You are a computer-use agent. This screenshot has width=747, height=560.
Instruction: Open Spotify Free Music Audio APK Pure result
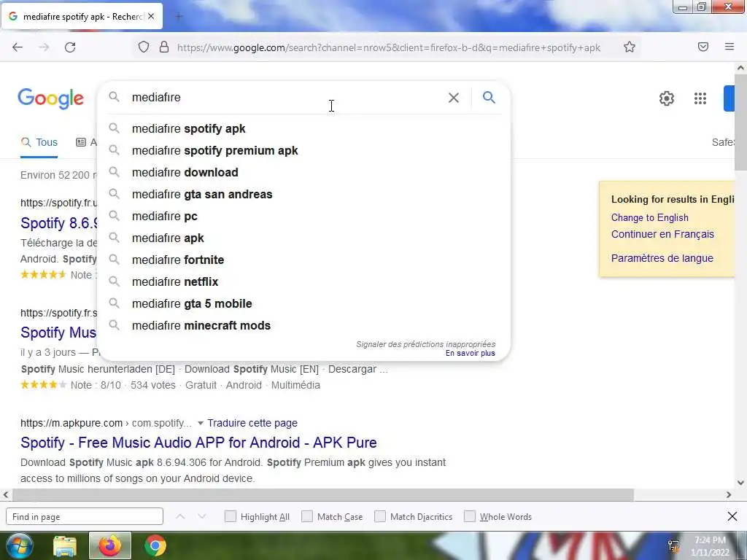pos(198,443)
